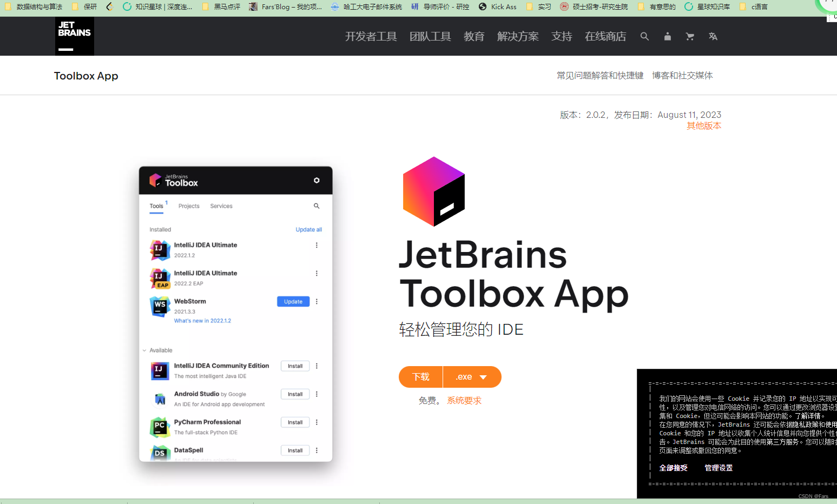Click the large Toolbox App cube logo
The height and width of the screenshot is (504, 837).
[434, 191]
